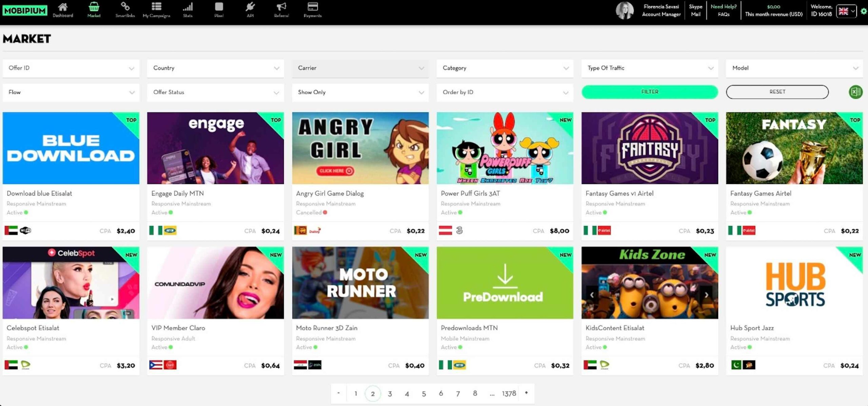Open the Pixel icon
868x406 pixels.
tap(219, 7)
